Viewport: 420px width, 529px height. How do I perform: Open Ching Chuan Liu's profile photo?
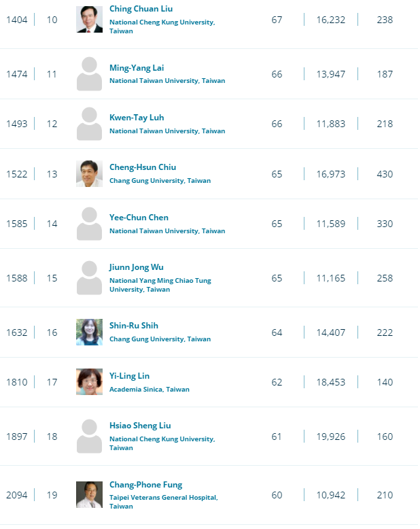coord(89,20)
